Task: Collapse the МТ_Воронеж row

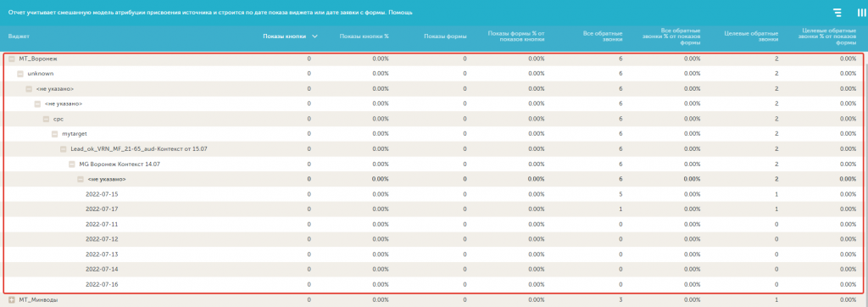Action: coord(12,59)
